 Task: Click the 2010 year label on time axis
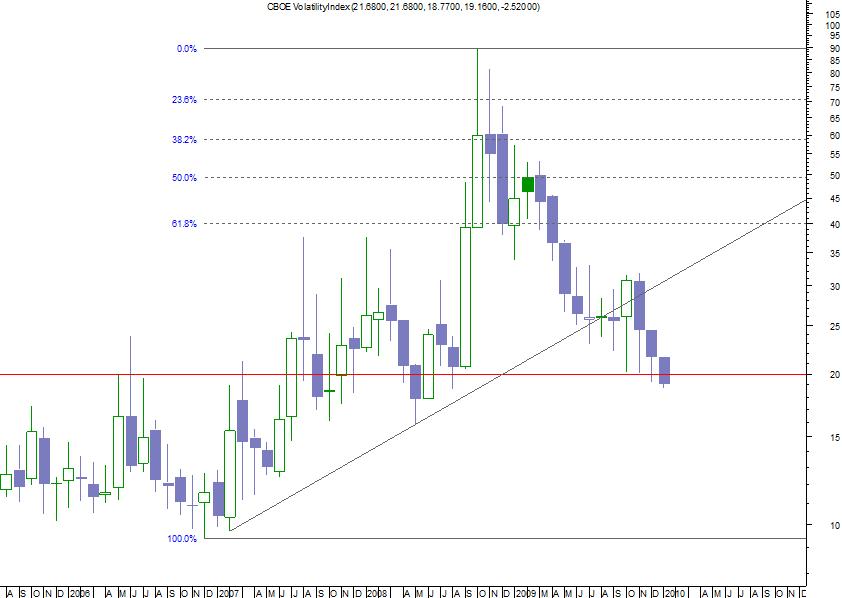[x=674, y=593]
